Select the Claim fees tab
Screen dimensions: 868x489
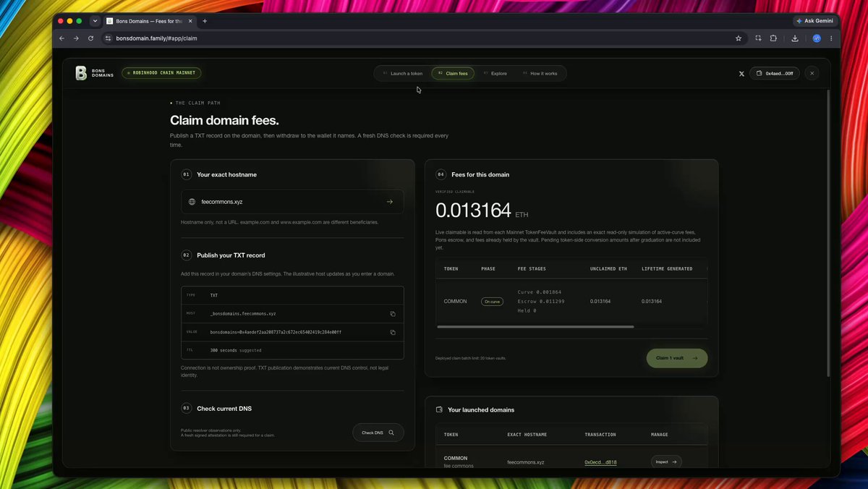pyautogui.click(x=453, y=73)
